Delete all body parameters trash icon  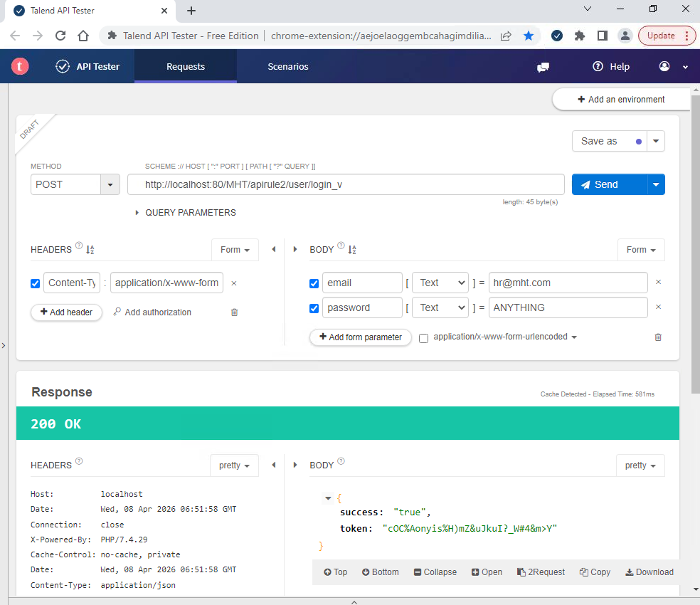tap(658, 337)
